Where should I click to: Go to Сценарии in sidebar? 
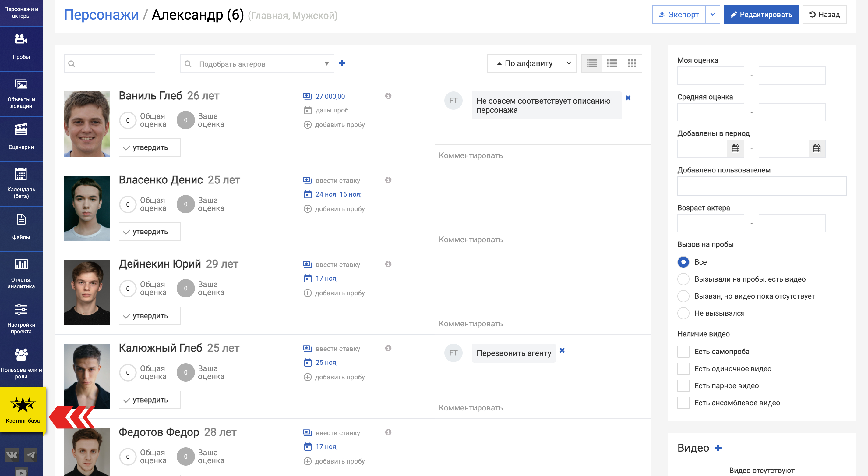[21, 139]
